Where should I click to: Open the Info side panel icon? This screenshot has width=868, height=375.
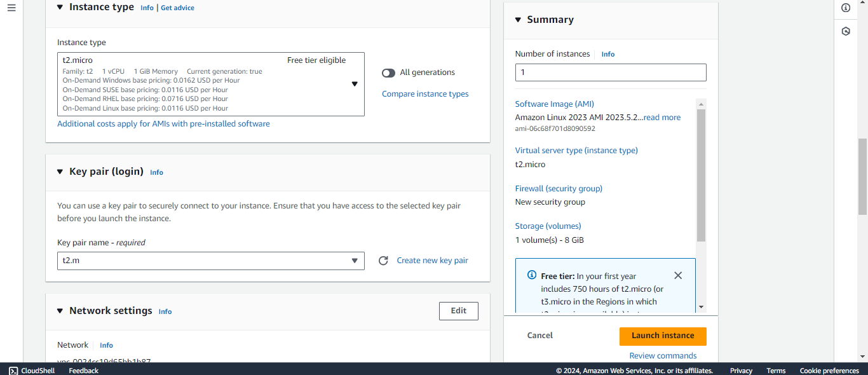tap(845, 8)
